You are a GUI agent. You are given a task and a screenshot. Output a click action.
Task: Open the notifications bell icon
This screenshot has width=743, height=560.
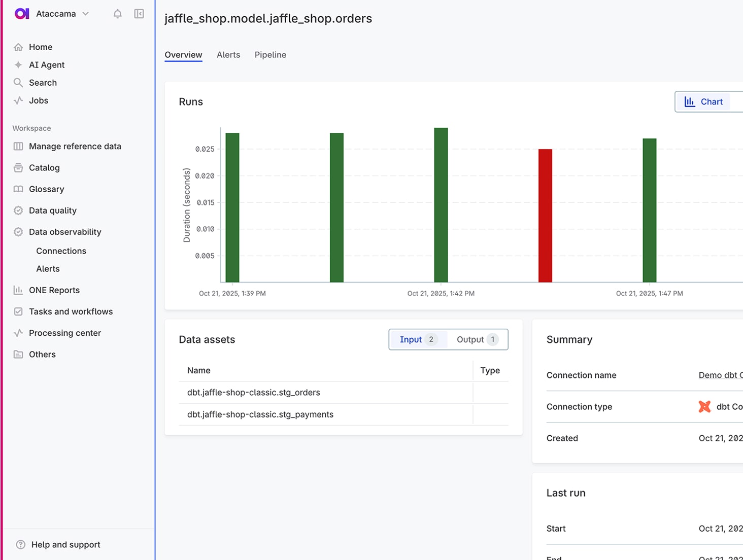click(x=117, y=14)
